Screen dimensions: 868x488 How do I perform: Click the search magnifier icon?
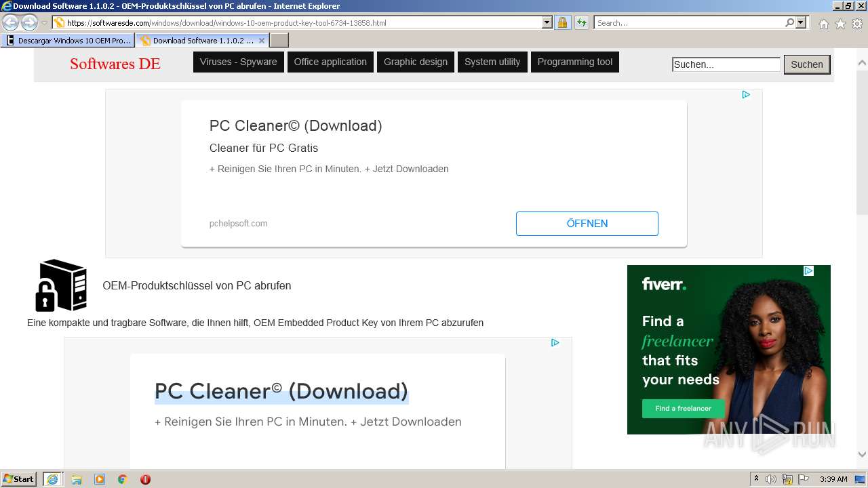789,22
